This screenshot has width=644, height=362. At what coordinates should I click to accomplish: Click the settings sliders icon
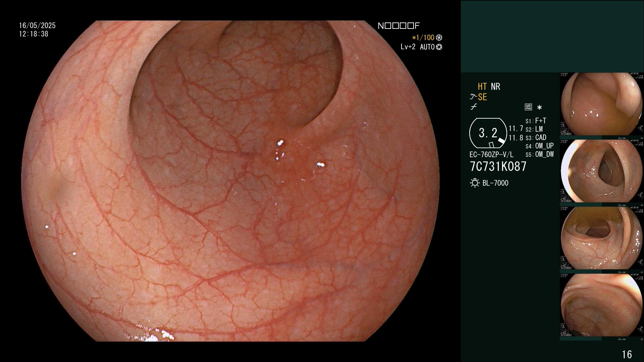(528, 107)
